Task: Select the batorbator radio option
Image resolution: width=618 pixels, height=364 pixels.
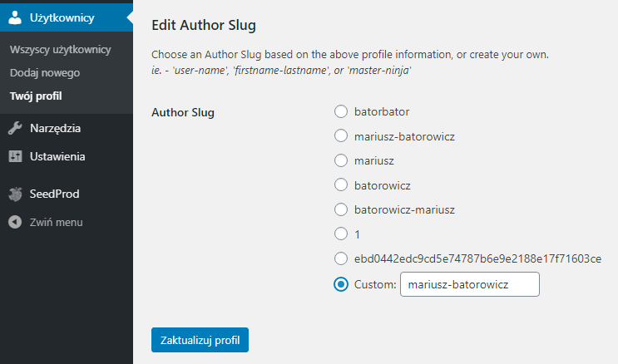Action: click(340, 111)
